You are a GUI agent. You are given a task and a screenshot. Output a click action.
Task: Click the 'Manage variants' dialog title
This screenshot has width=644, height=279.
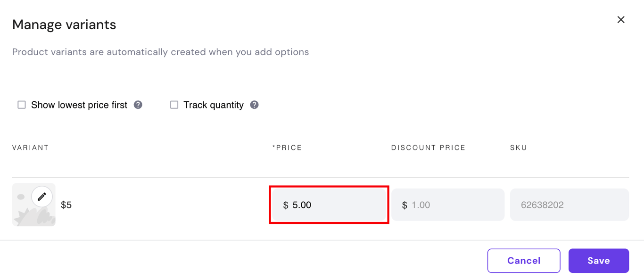coord(64,24)
